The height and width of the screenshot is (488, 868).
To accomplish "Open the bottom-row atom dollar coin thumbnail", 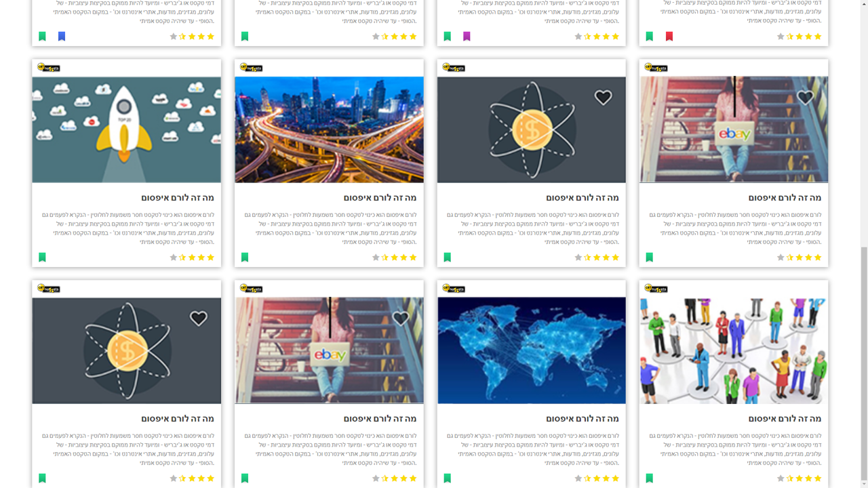I will (127, 350).
